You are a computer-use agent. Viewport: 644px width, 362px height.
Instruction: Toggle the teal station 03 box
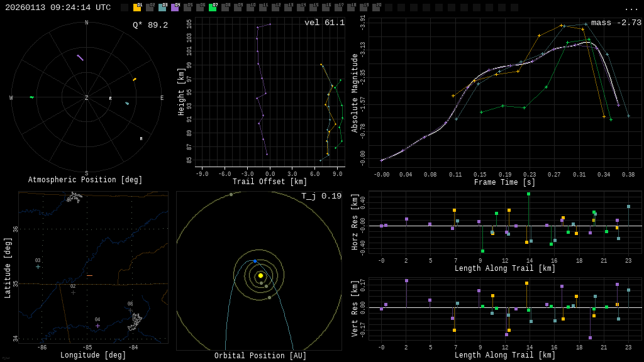click(162, 8)
